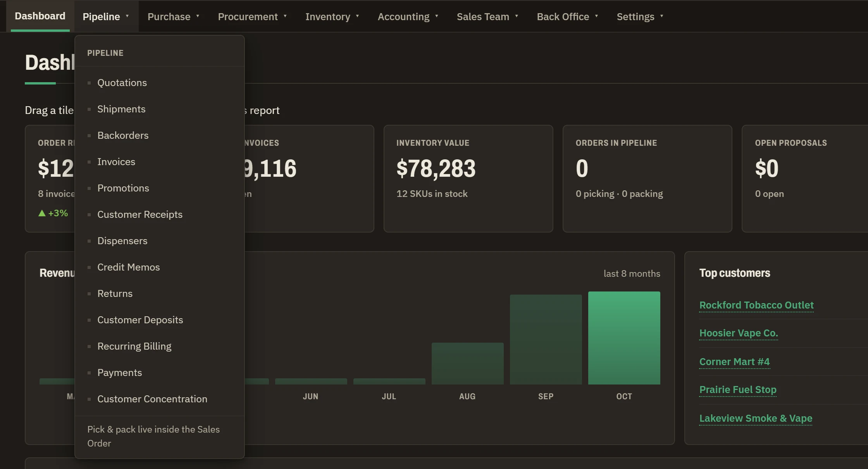The height and width of the screenshot is (469, 868).
Task: Expand the Purchase dropdown
Action: pyautogui.click(x=173, y=17)
